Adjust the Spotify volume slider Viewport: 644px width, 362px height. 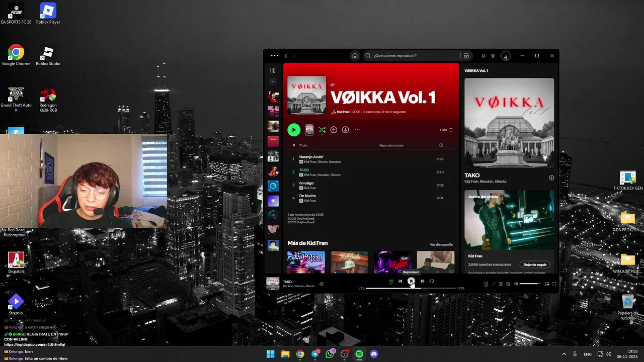click(530, 284)
